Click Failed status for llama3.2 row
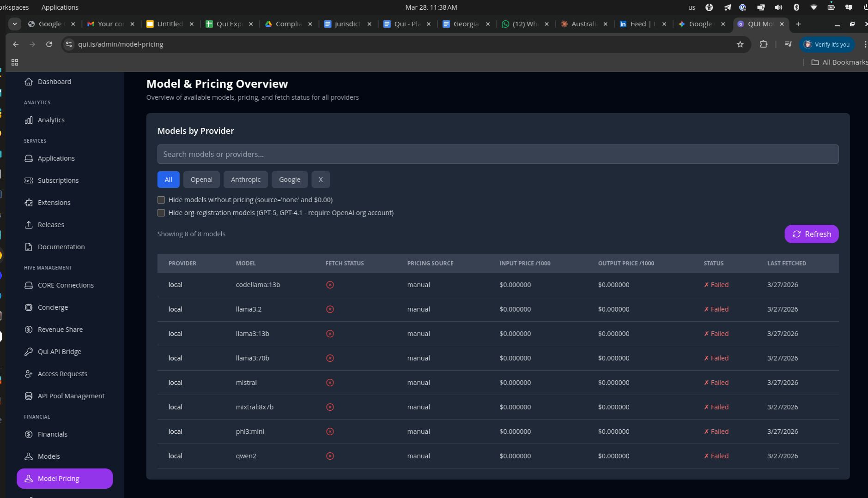This screenshot has width=868, height=498. (x=716, y=309)
